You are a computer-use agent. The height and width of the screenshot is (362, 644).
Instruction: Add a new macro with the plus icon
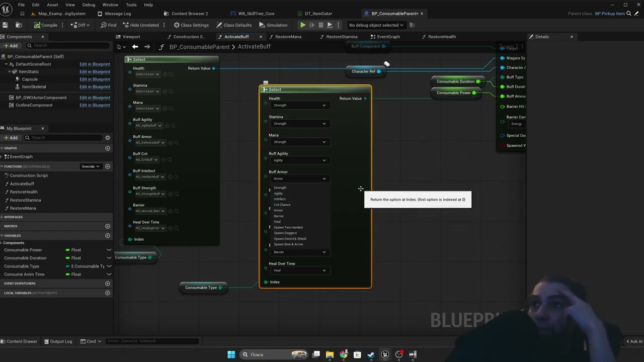click(107, 226)
